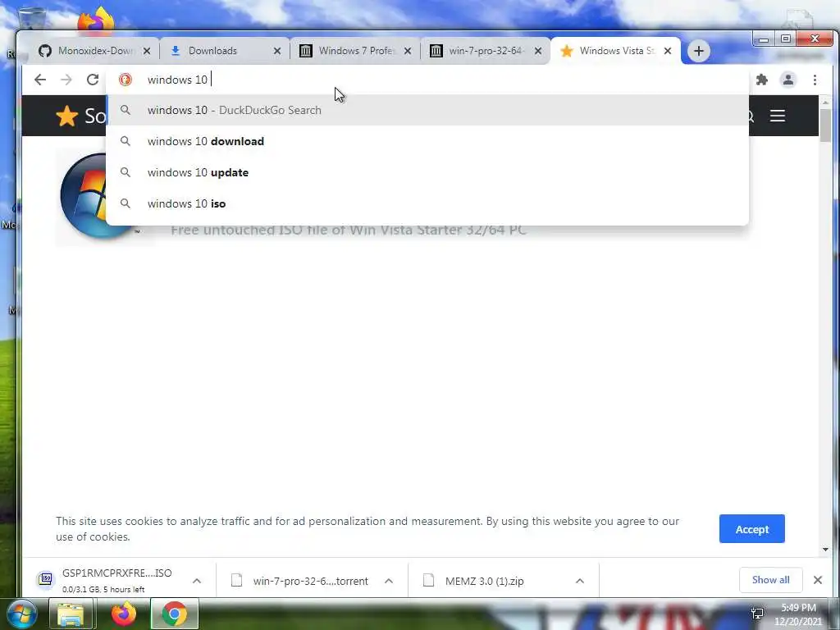Viewport: 840px width, 630px height.
Task: Close the Windows Vista Starter tab
Action: [668, 51]
